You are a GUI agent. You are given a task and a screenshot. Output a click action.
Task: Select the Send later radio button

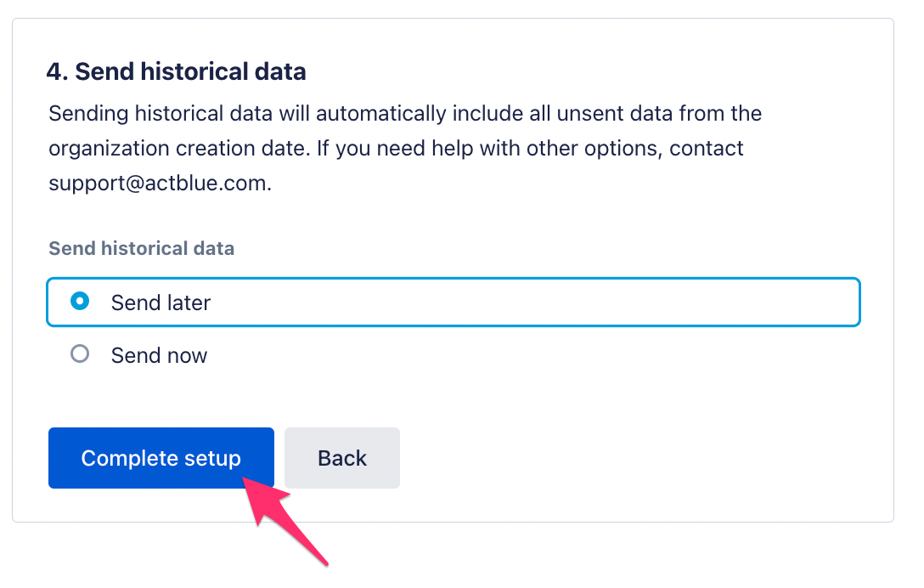[x=80, y=302]
